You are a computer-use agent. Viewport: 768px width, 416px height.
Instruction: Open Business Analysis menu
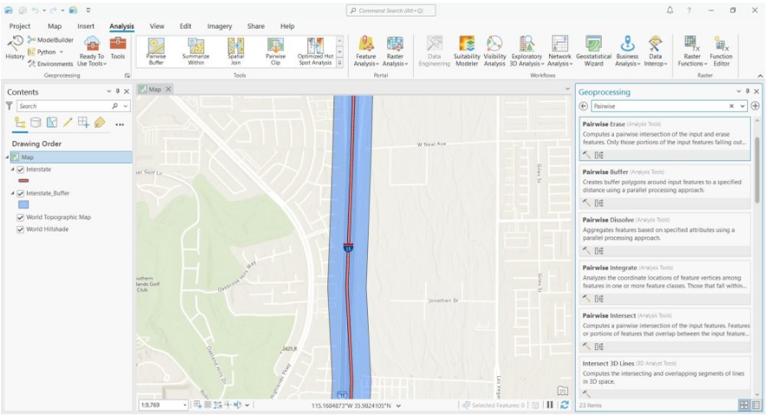point(627,51)
